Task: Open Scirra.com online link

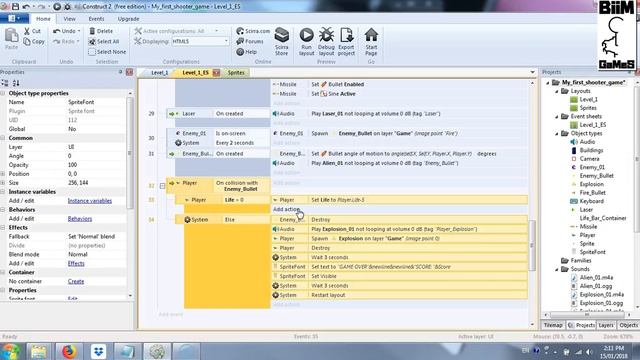Action: click(x=253, y=31)
